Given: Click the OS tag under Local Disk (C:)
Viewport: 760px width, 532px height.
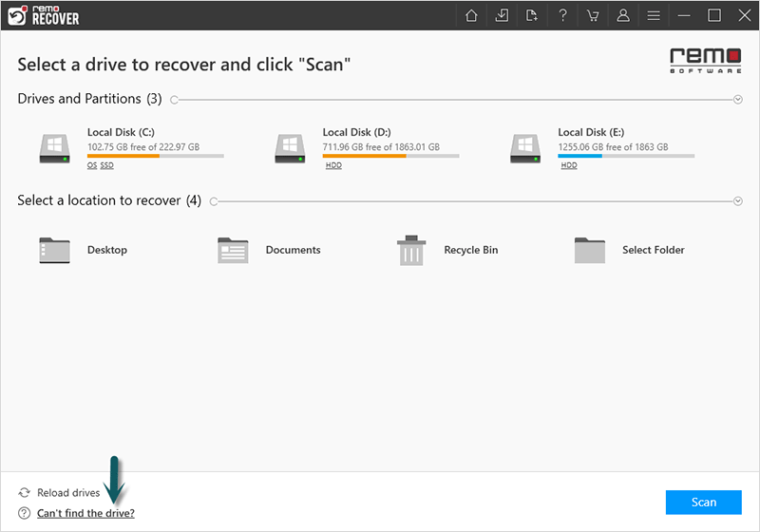Looking at the screenshot, I should (92, 165).
